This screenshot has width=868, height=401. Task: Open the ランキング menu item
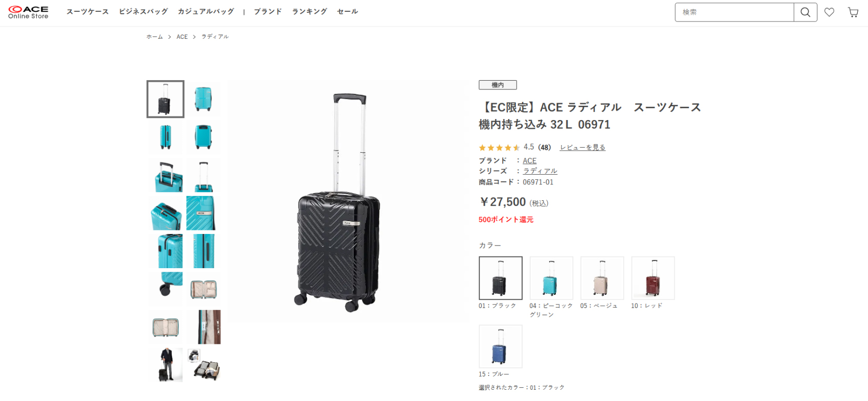pyautogui.click(x=310, y=11)
